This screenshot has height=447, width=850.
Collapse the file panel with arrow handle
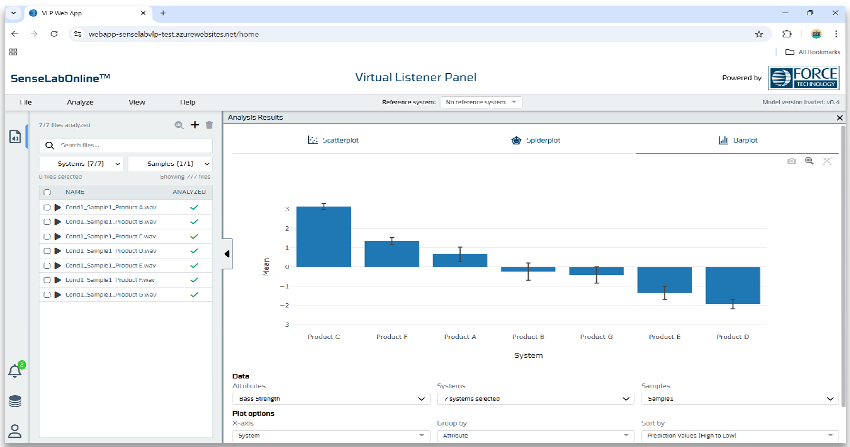pos(227,254)
